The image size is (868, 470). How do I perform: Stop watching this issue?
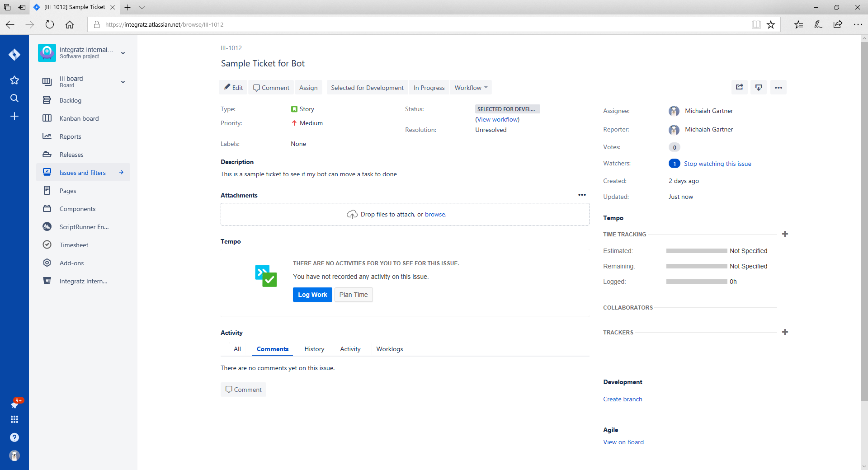pyautogui.click(x=717, y=164)
